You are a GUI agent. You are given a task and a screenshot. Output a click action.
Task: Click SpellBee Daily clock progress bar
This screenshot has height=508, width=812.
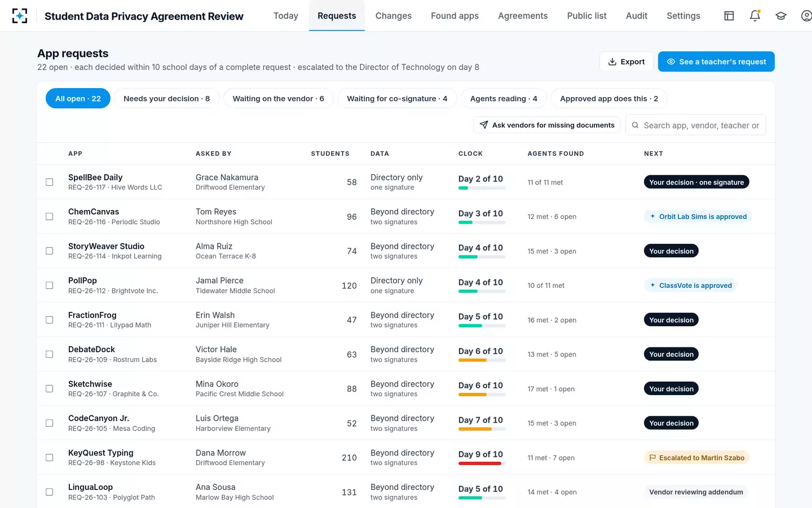[x=482, y=188]
